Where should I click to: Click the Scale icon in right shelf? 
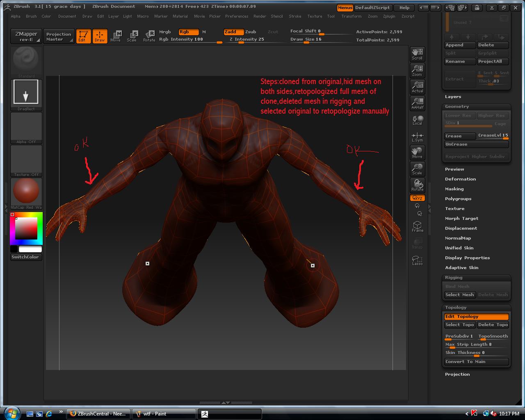(x=417, y=169)
